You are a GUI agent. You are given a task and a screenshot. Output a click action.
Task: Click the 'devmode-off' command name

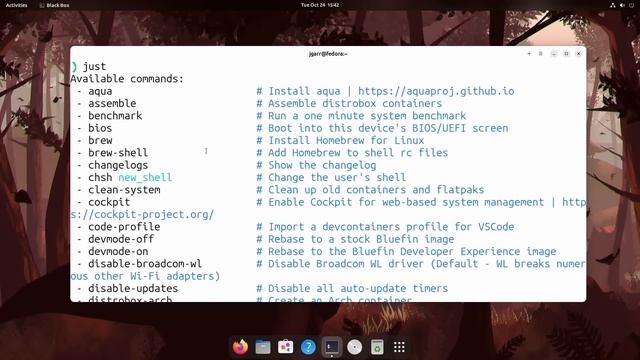pos(121,239)
